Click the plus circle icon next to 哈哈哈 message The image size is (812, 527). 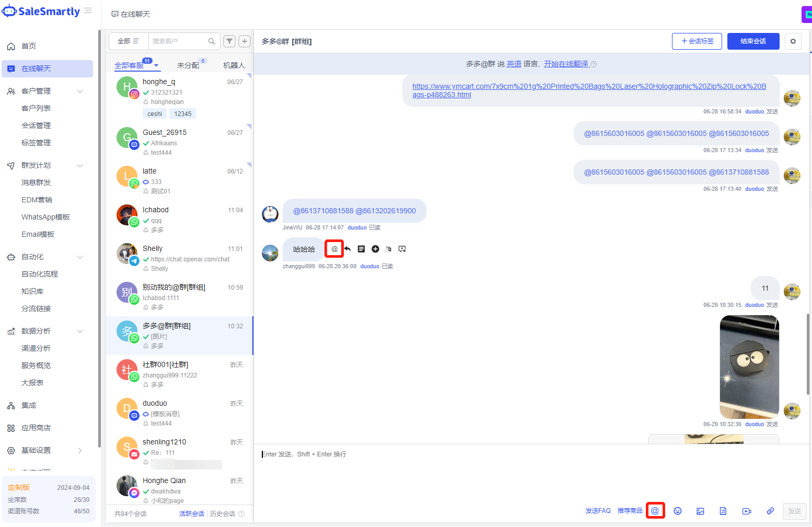375,249
